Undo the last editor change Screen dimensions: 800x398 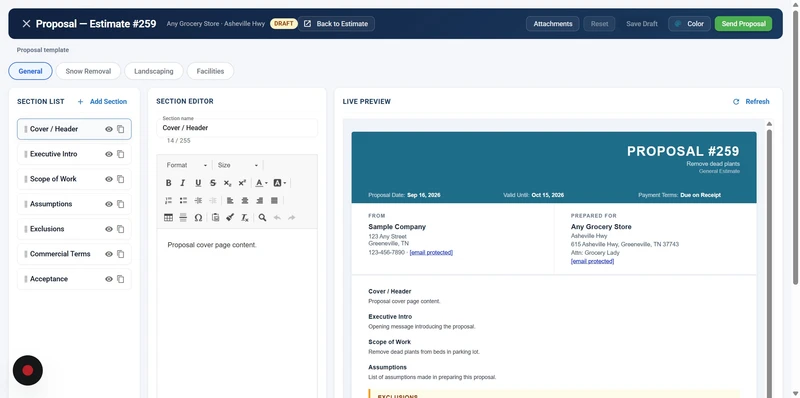(x=277, y=217)
